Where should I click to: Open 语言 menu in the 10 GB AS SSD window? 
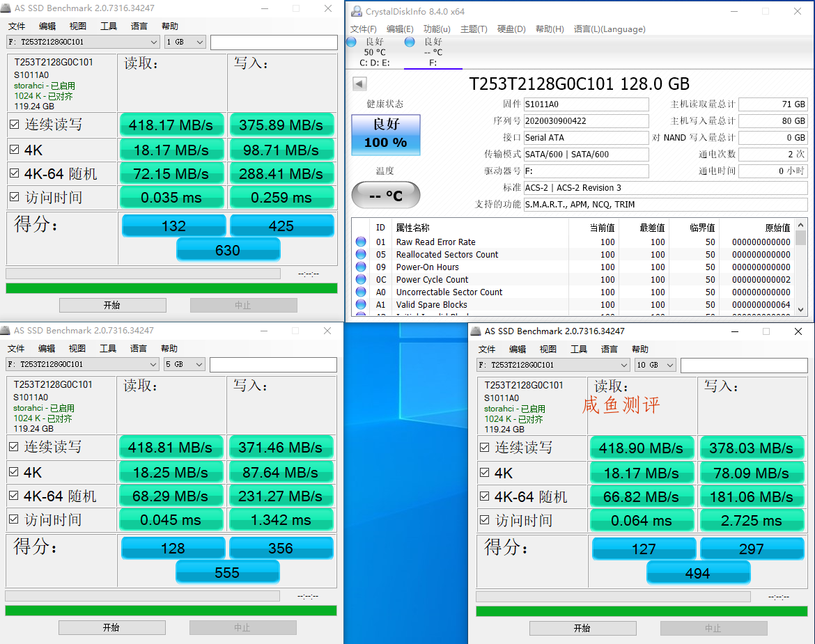pos(610,349)
